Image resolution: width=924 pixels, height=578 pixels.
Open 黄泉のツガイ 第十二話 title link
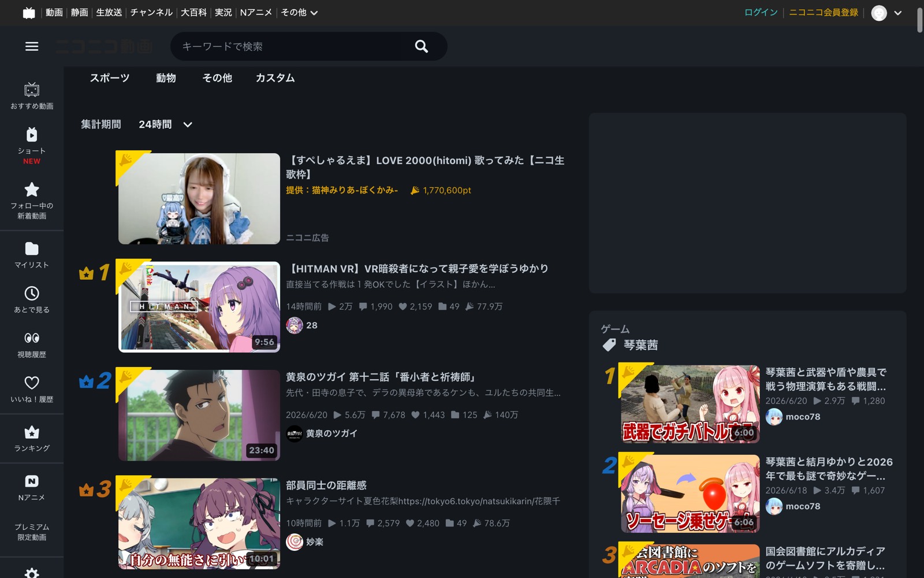tap(382, 377)
